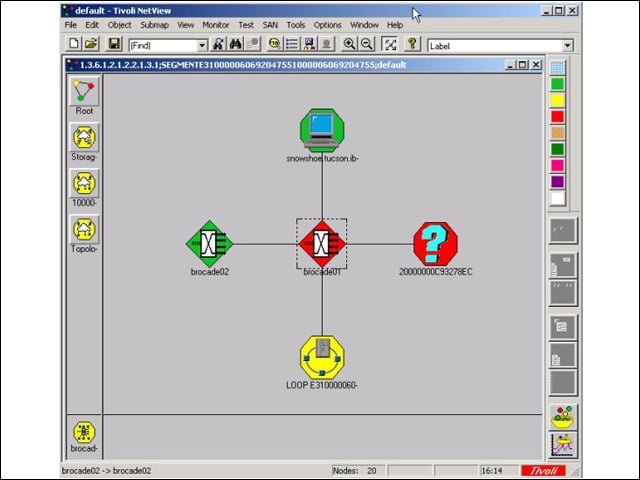
Task: Open the Monitor menu
Action: pos(216,25)
